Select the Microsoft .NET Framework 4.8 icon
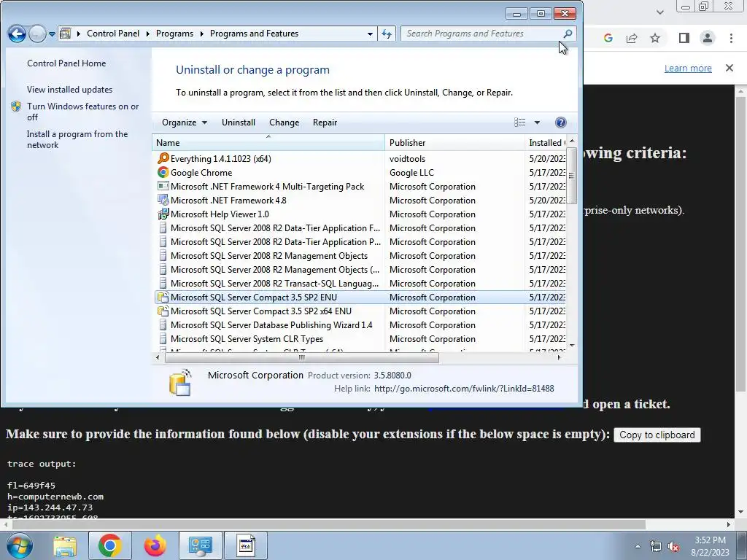This screenshot has height=560, width=747. (x=163, y=200)
